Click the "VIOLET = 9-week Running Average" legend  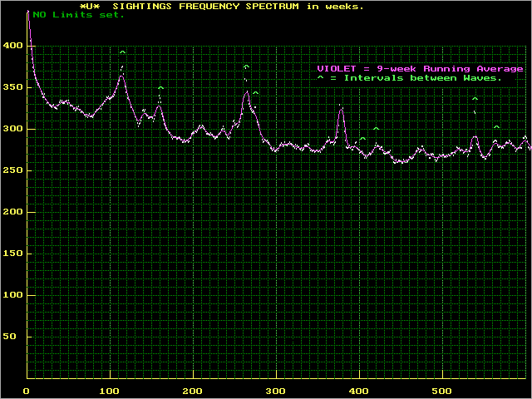tap(420, 68)
